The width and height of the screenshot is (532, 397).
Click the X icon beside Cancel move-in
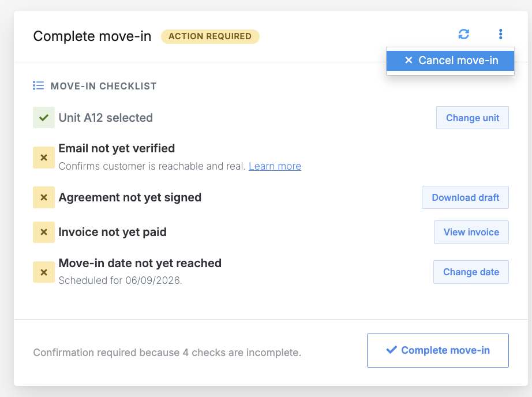[409, 60]
